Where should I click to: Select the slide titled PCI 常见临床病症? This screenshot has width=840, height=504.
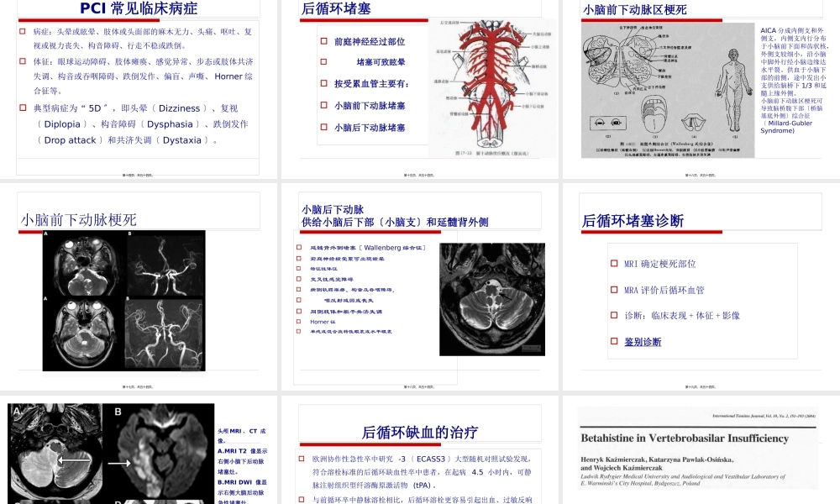click(x=137, y=9)
